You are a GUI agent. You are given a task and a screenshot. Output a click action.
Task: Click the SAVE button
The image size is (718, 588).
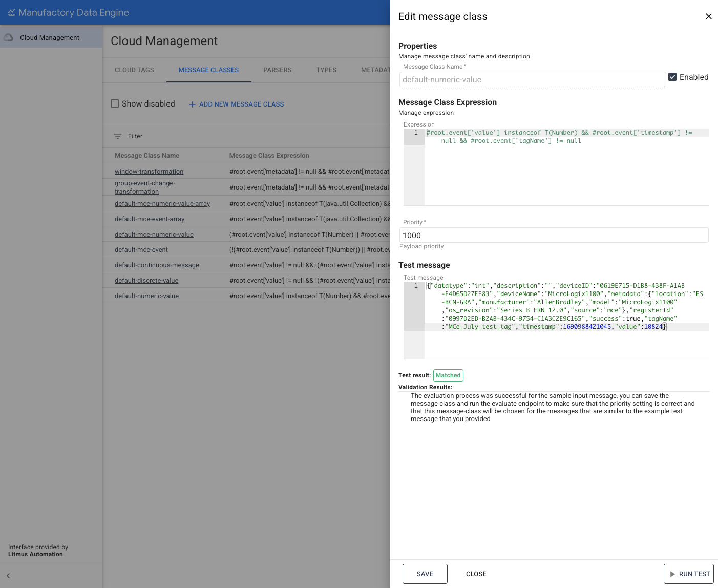[x=425, y=574]
